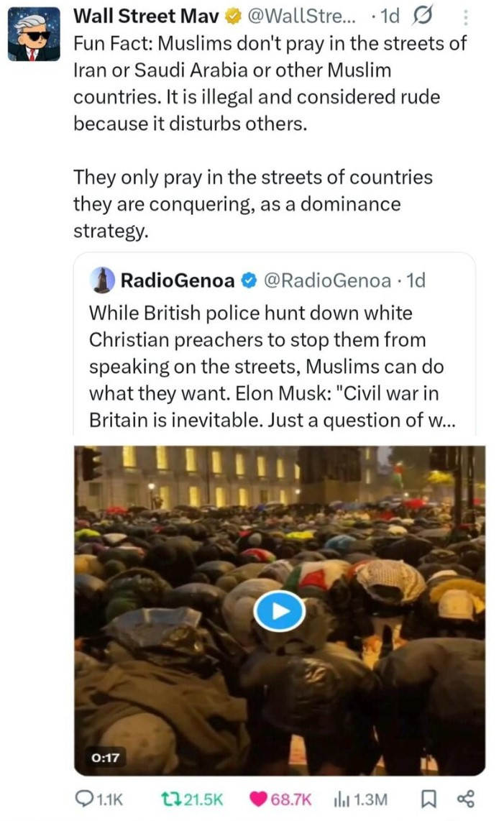Viewport: 504px width, 821px height.
Task: Open Wall Street Mav profile picture
Action: pyautogui.click(x=34, y=35)
